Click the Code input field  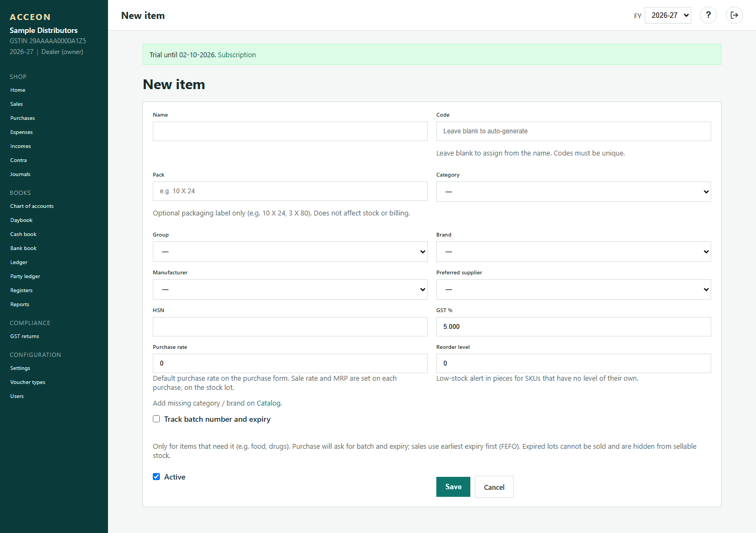(573, 131)
